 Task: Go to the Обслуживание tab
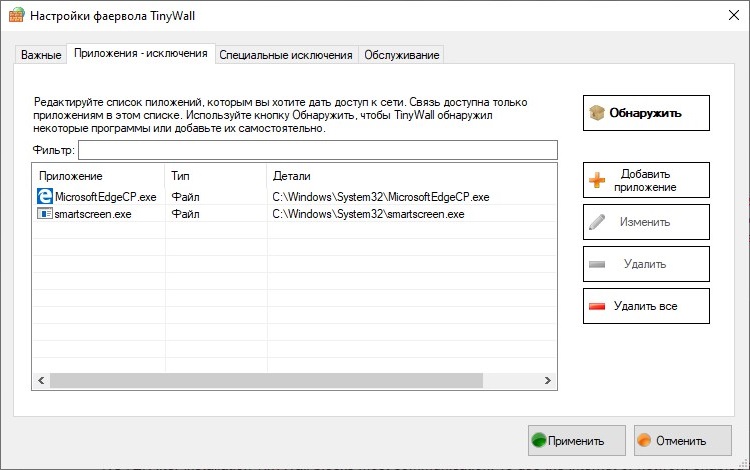(401, 55)
